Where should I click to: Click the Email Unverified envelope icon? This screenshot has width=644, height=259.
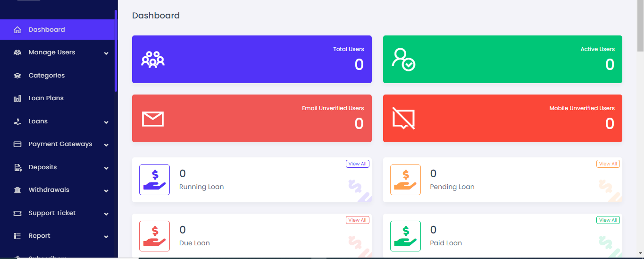(x=153, y=119)
